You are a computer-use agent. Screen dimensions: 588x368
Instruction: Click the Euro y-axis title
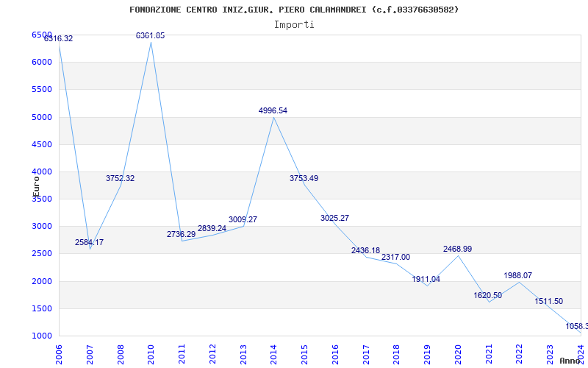pyautogui.click(x=36, y=187)
